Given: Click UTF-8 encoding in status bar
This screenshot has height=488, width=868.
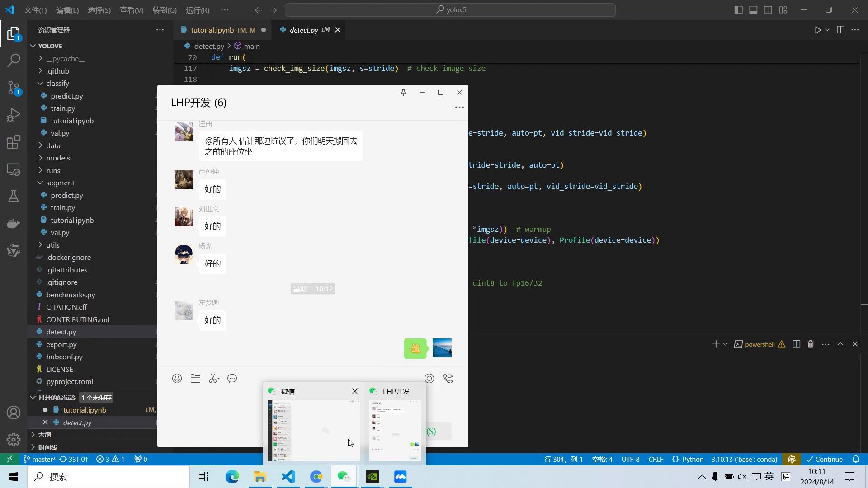Looking at the screenshot, I should click(x=630, y=459).
